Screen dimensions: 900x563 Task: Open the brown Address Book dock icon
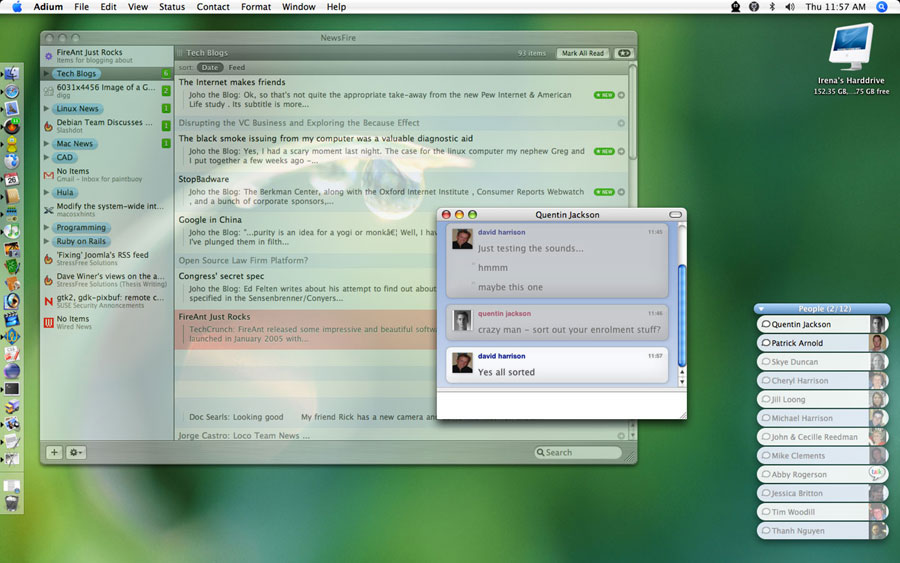pos(11,196)
